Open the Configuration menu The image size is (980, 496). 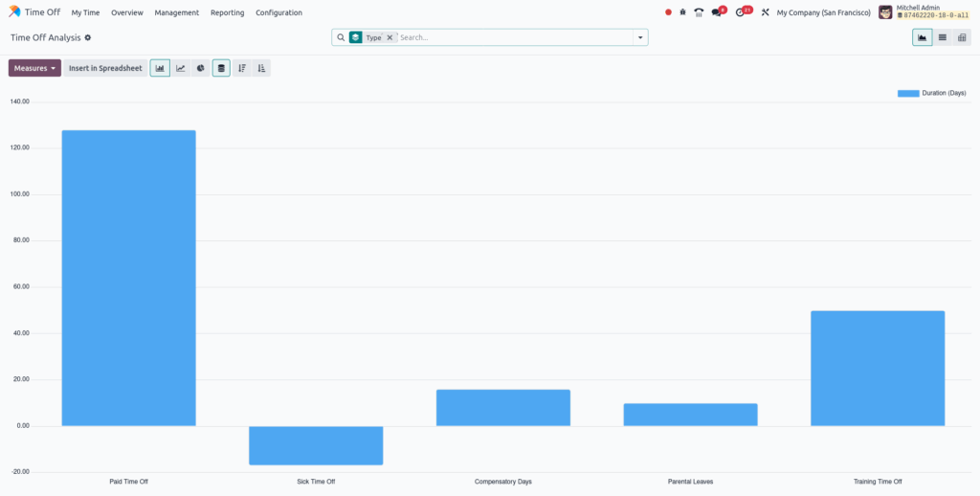pyautogui.click(x=278, y=12)
